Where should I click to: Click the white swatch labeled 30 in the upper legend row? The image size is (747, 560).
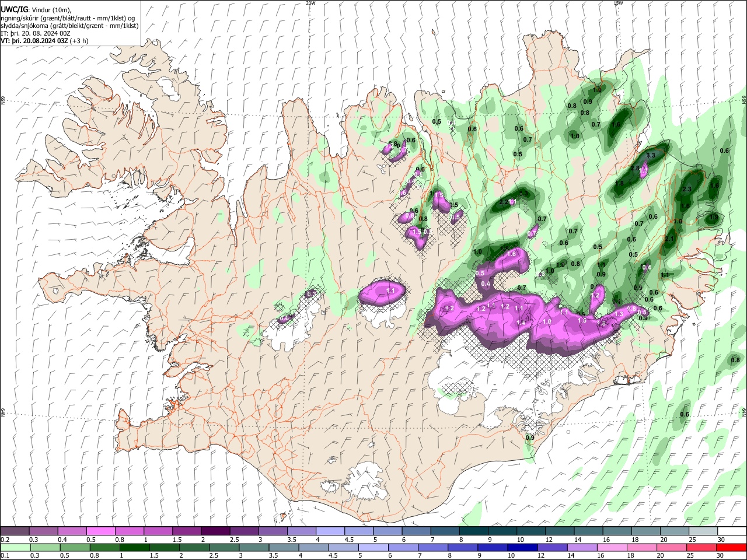pos(732,531)
